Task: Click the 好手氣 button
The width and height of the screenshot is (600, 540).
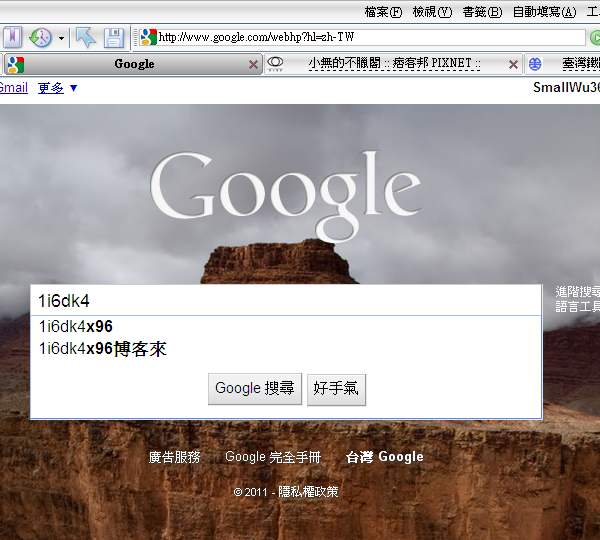Action: (x=336, y=389)
